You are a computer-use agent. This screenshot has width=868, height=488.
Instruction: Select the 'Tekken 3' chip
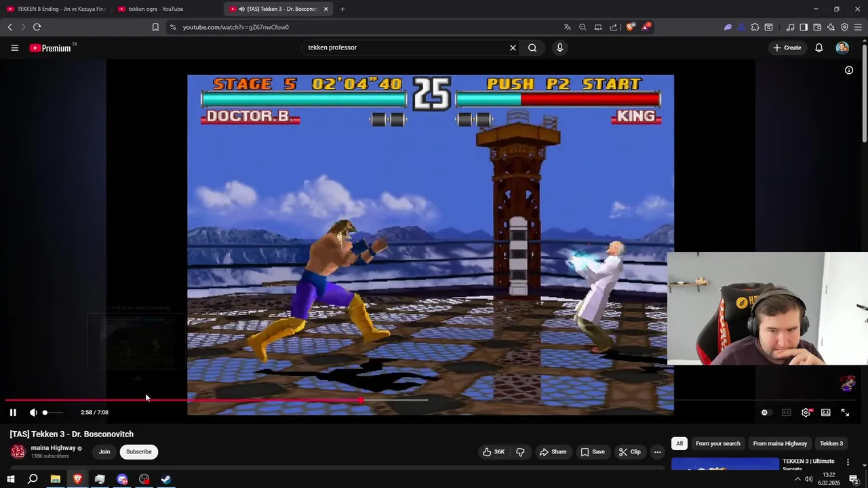(831, 443)
